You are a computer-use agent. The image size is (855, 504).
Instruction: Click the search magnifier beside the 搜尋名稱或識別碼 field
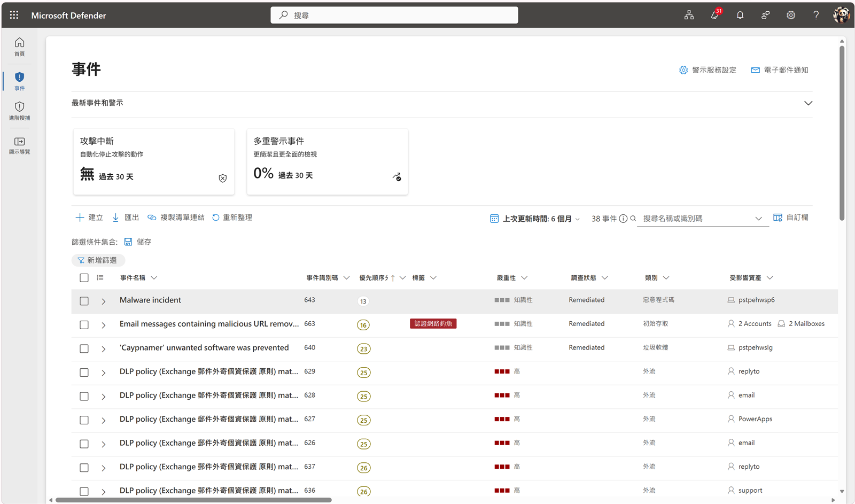(x=633, y=219)
